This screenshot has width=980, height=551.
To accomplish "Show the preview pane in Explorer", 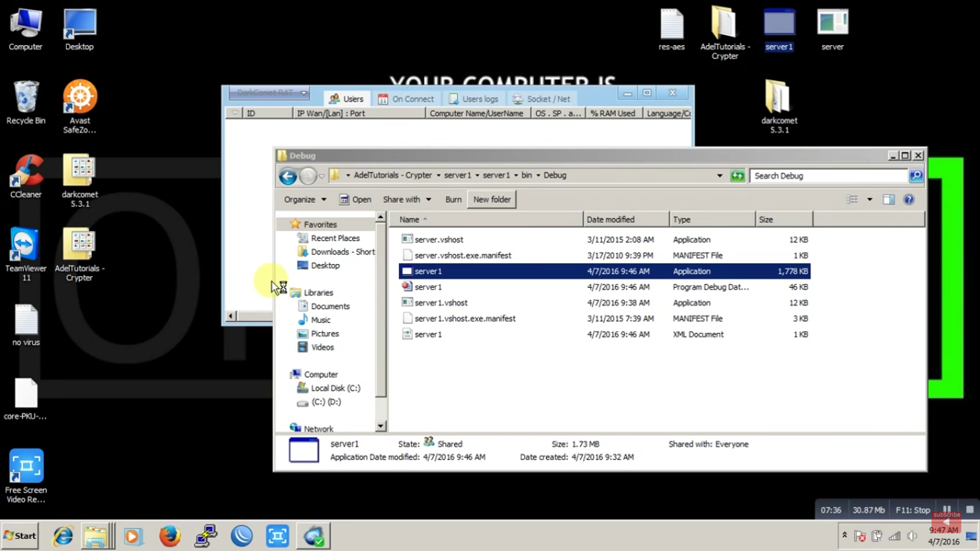I will 889,199.
